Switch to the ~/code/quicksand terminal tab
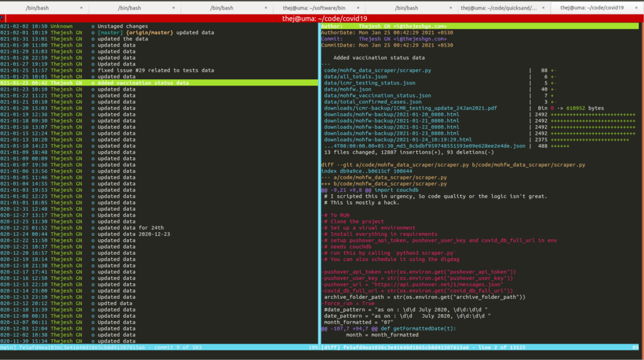 click(x=499, y=8)
